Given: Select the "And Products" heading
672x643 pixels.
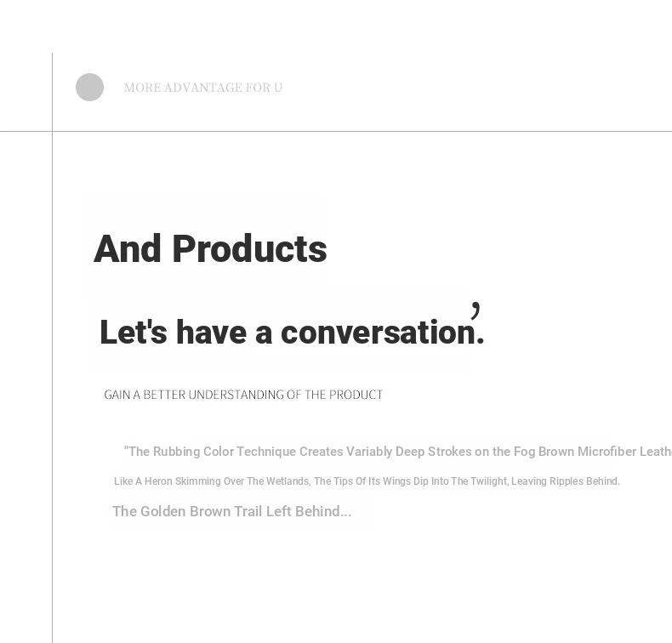Looking at the screenshot, I should pos(210,249).
